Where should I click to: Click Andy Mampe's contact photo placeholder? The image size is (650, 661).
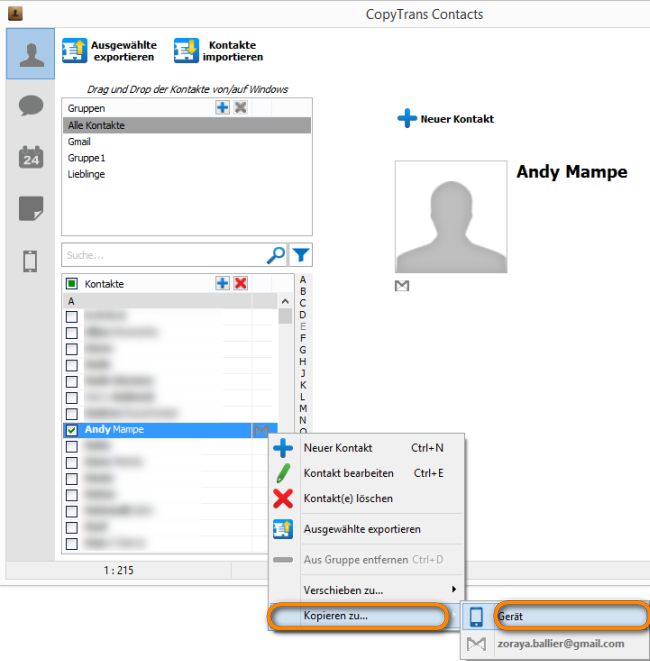click(451, 217)
